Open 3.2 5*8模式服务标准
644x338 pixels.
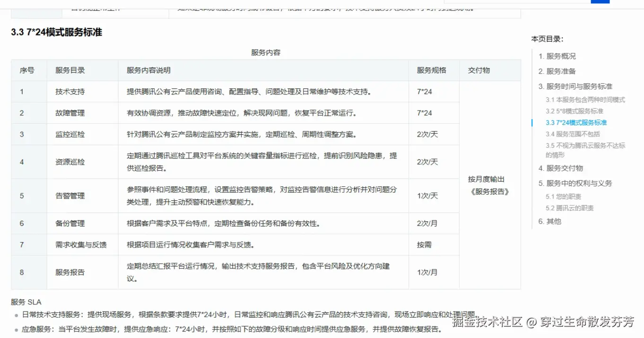575,111
